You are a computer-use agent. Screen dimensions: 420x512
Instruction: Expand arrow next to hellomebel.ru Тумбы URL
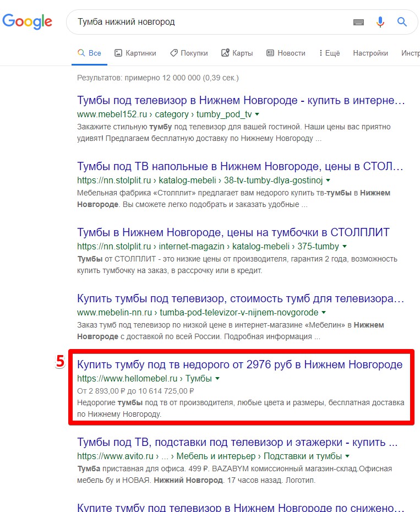tap(217, 378)
